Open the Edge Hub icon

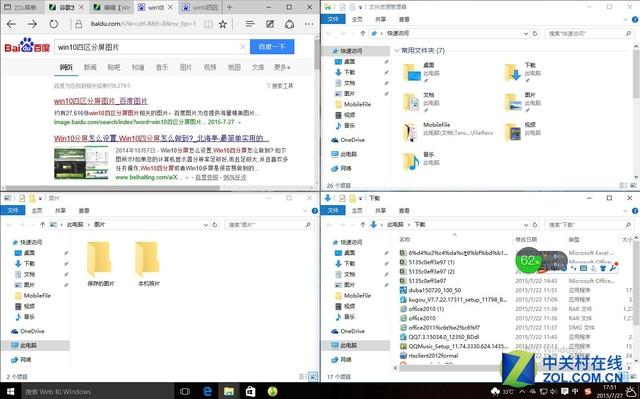point(250,24)
